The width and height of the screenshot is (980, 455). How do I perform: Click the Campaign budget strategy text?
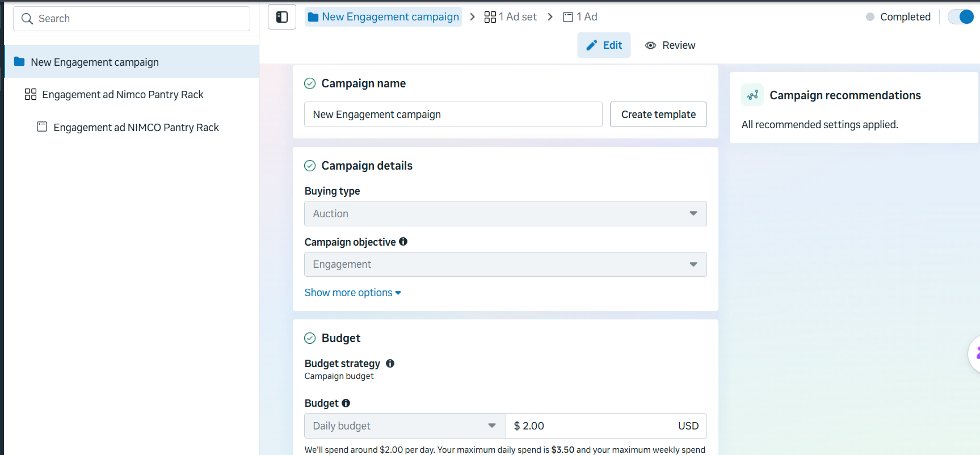pyautogui.click(x=339, y=376)
